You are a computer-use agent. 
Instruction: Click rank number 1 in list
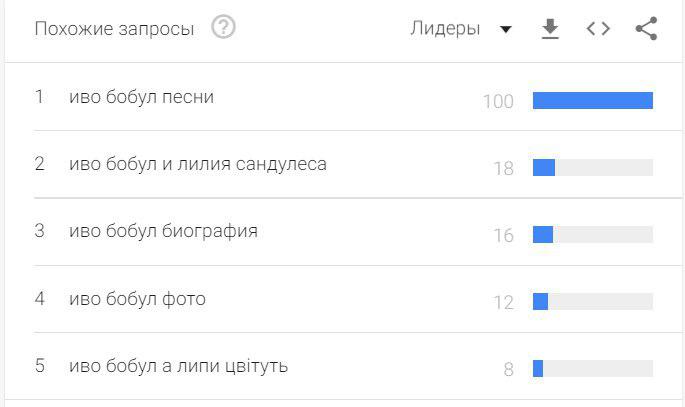pyautogui.click(x=39, y=97)
